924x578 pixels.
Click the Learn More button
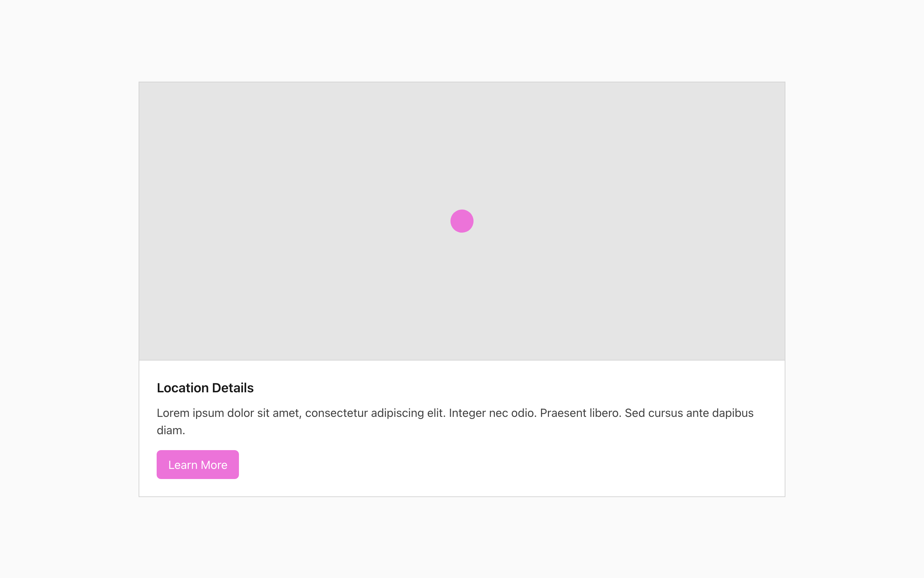click(197, 465)
